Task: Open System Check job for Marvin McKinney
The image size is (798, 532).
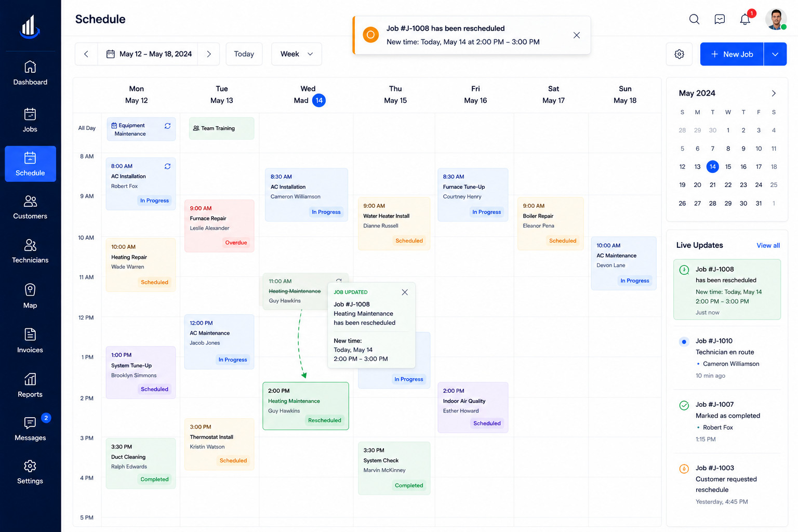Action: (x=394, y=468)
